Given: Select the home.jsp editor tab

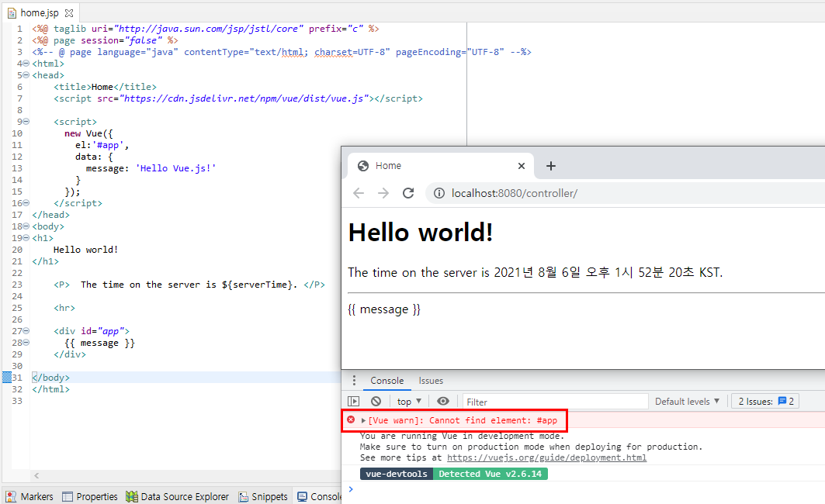Looking at the screenshot, I should click(40, 12).
